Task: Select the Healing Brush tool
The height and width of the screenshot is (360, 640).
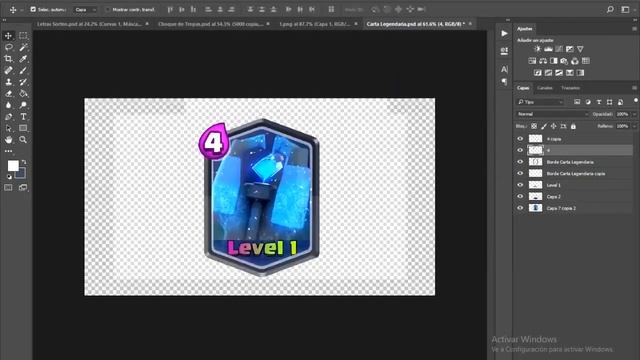Action: 9,70
